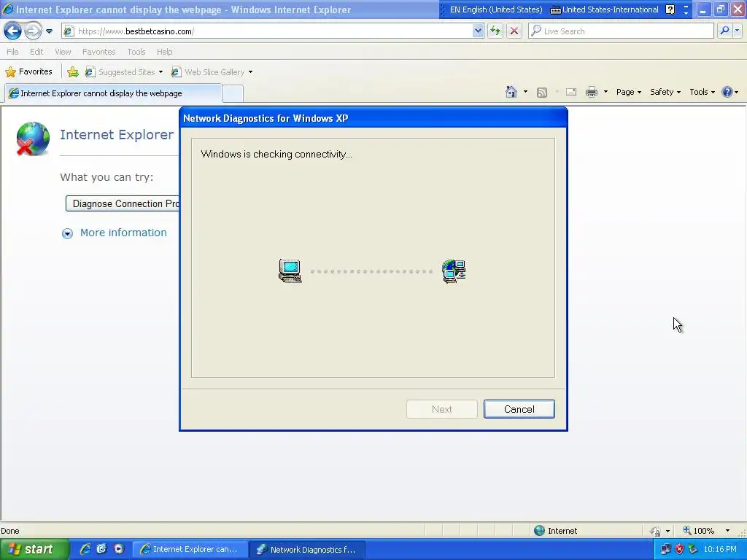Open the Tools menu in menu bar

(x=136, y=52)
